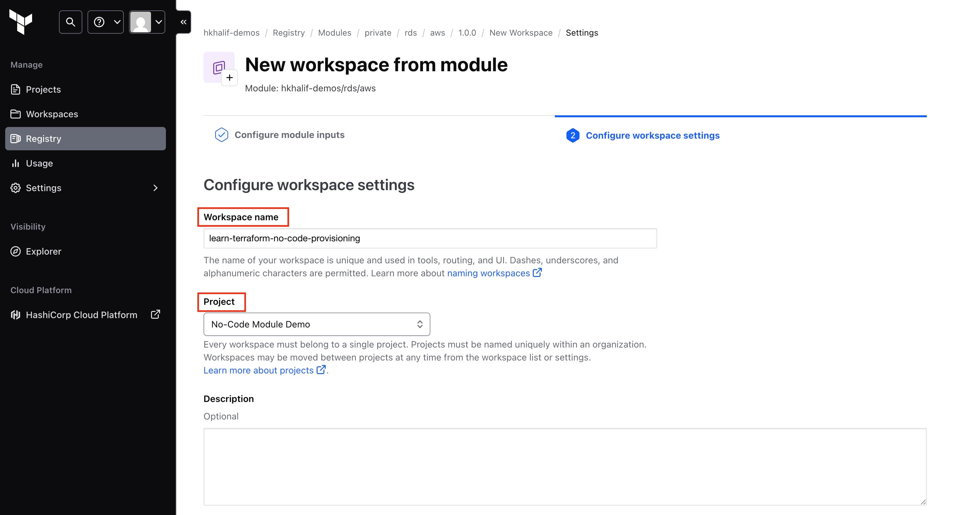Click the Workspace name input field
Viewport: 980px width, 515px height.
(430, 238)
